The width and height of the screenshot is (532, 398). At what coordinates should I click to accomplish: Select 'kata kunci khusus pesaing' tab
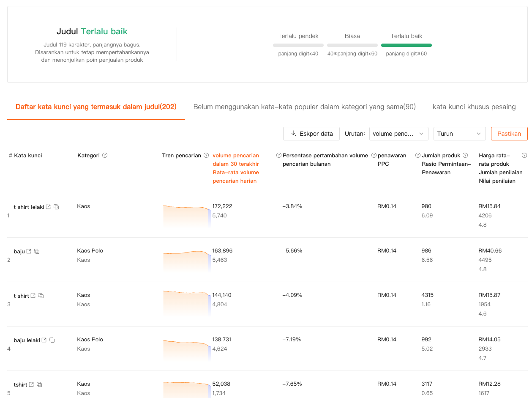(474, 107)
